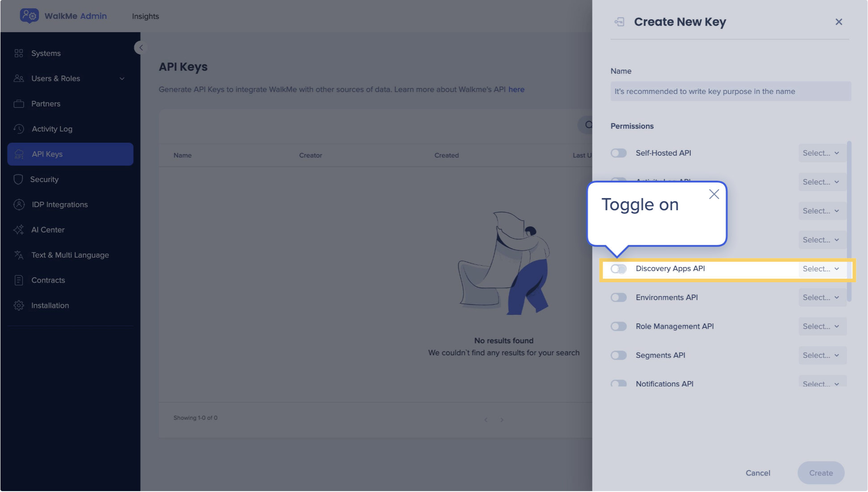
Task: Click the Security shield icon
Action: [18, 179]
